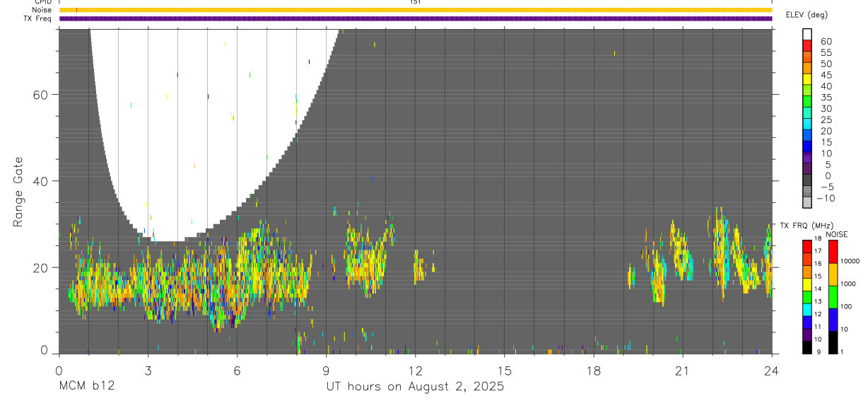Click the '30' label on ELEV colorbar
Image resolution: width=868 pixels, height=401 pixels.
point(826,109)
